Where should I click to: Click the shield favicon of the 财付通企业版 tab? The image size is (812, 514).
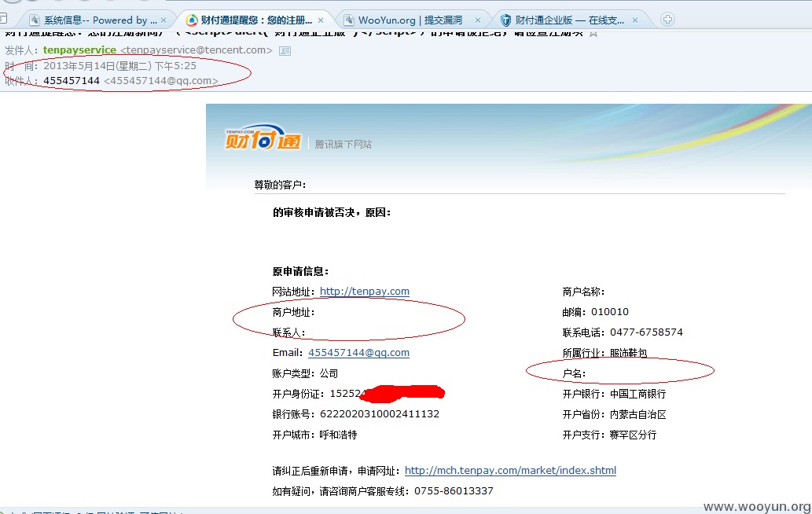tap(505, 20)
